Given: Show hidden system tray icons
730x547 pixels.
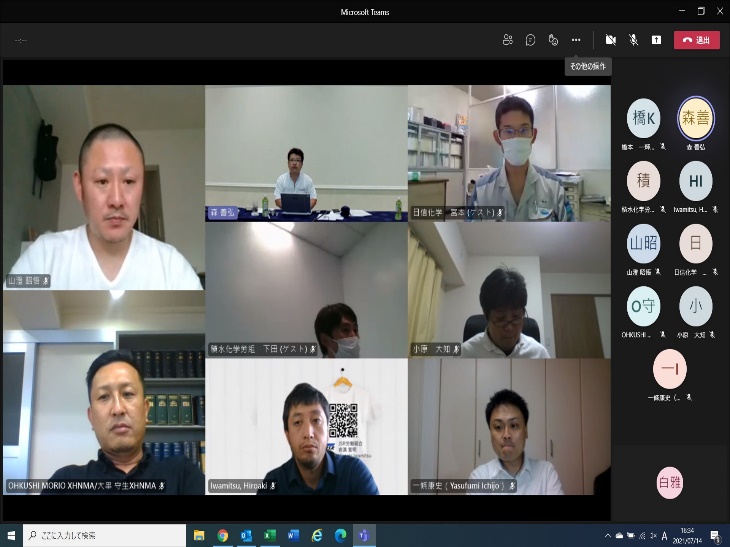Looking at the screenshot, I should tap(608, 536).
